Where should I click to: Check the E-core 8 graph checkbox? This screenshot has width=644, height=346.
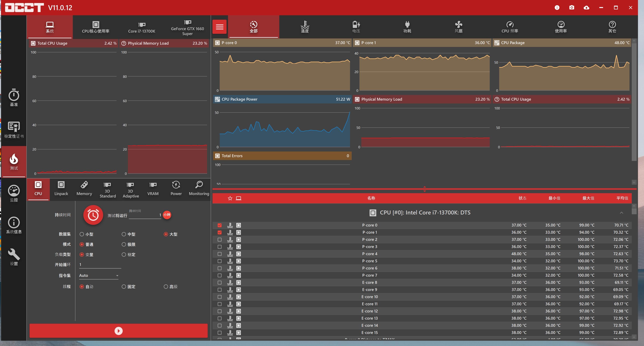(220, 282)
